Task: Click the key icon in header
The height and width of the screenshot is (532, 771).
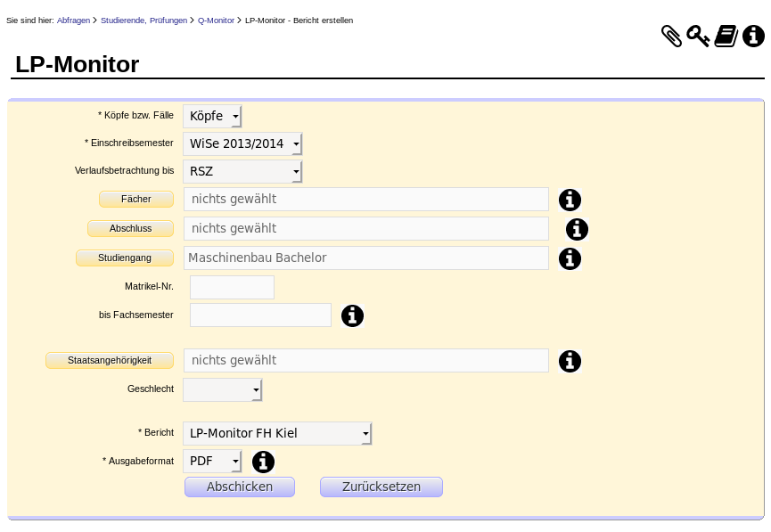Action: point(698,36)
